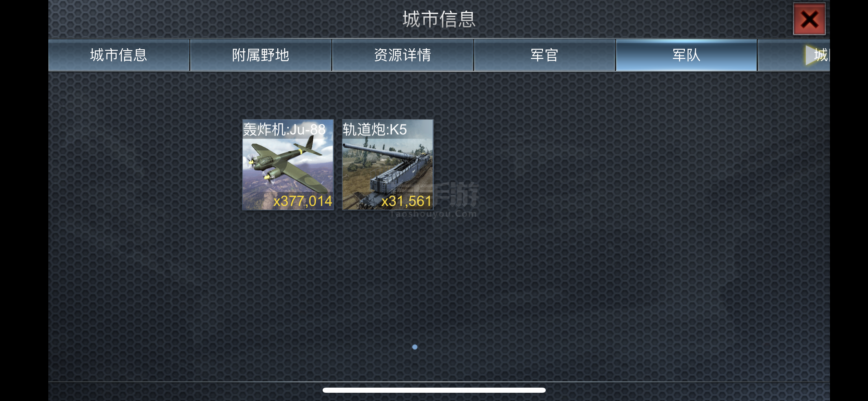Open the 附属野地 tab
Image resolution: width=868 pixels, height=401 pixels.
click(261, 55)
